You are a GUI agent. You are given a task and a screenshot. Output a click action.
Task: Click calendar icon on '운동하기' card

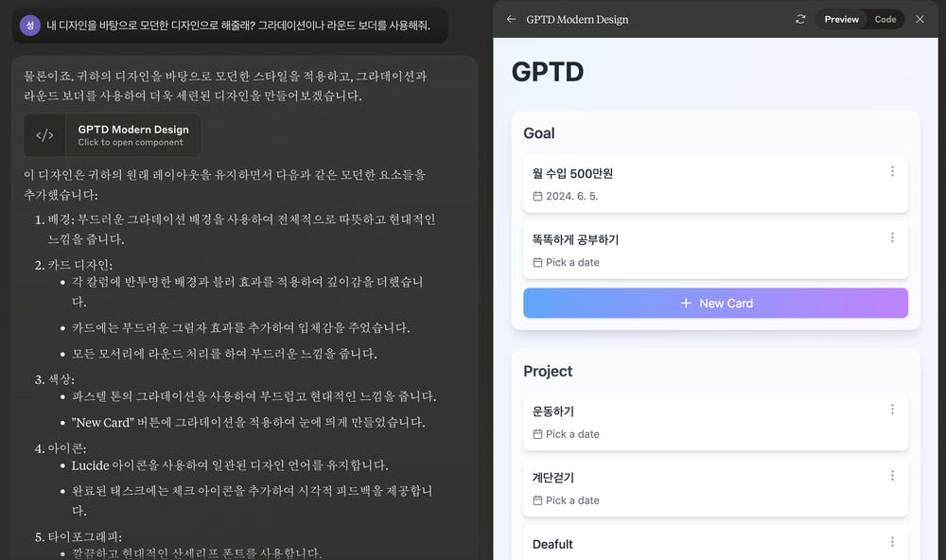[x=537, y=434]
